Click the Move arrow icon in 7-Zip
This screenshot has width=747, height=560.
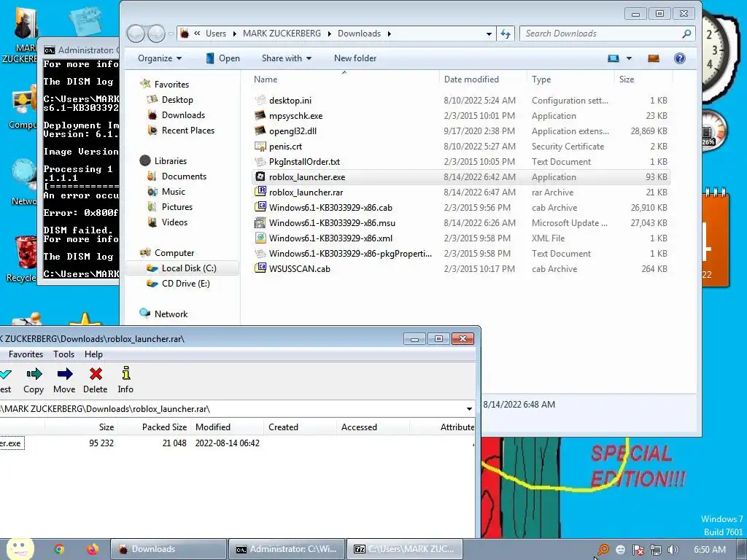tap(64, 374)
